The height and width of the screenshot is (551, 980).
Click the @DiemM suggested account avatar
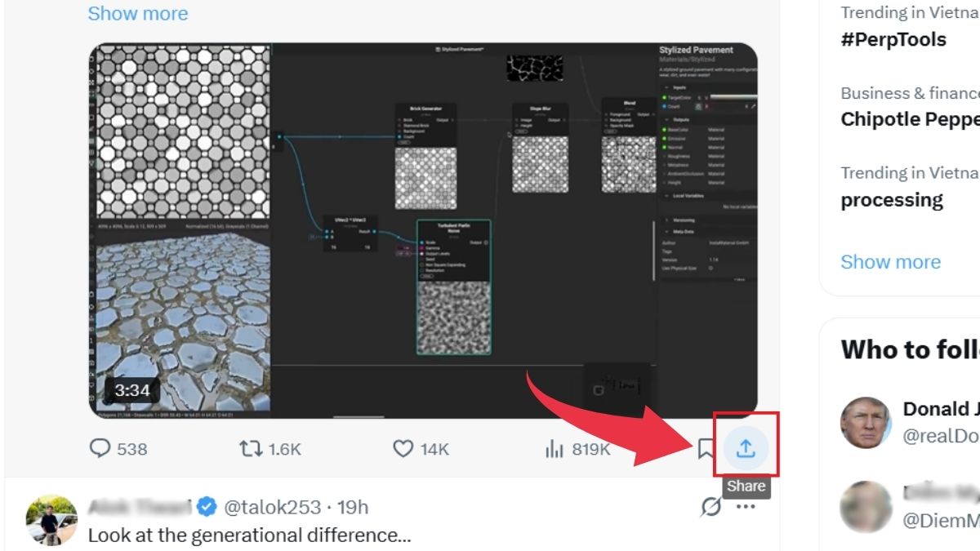[866, 506]
